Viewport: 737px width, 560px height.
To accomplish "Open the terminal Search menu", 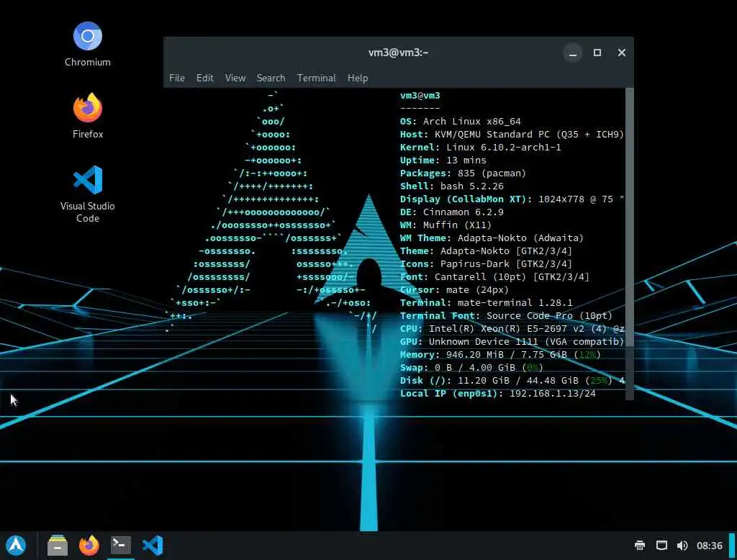I will (x=271, y=78).
